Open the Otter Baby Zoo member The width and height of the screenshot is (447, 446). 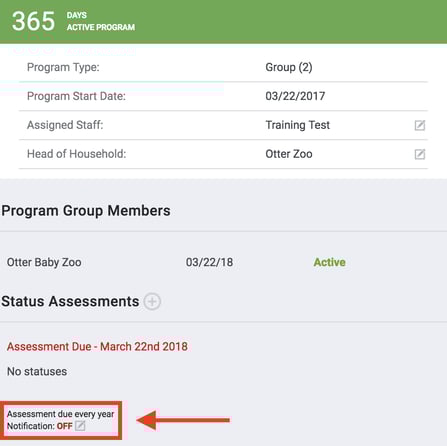44,262
